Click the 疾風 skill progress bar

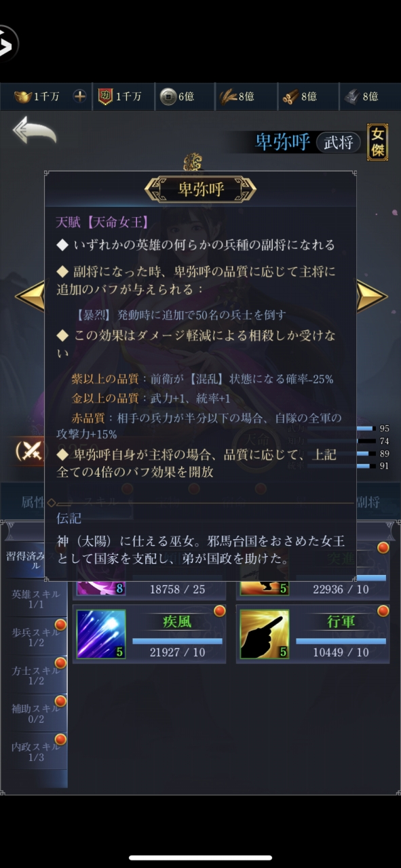(177, 640)
